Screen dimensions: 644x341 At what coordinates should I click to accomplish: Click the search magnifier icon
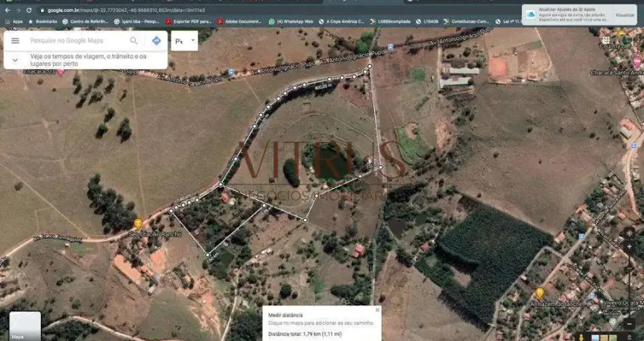tap(134, 40)
